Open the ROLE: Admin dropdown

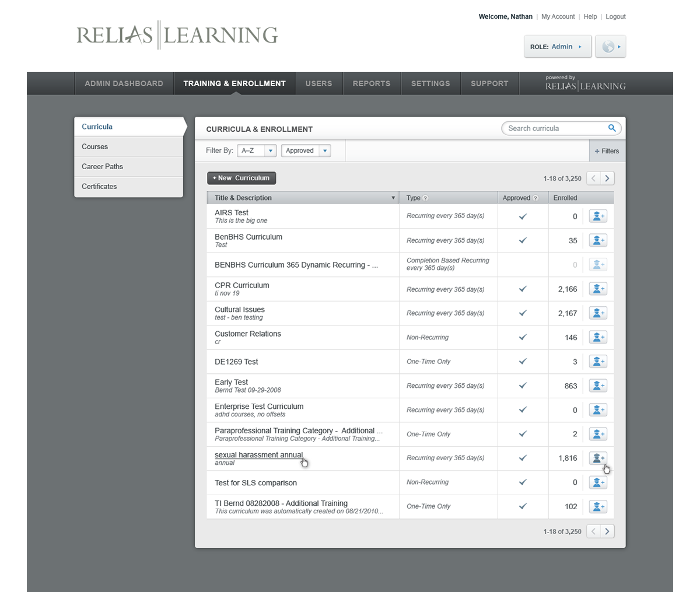pos(558,47)
